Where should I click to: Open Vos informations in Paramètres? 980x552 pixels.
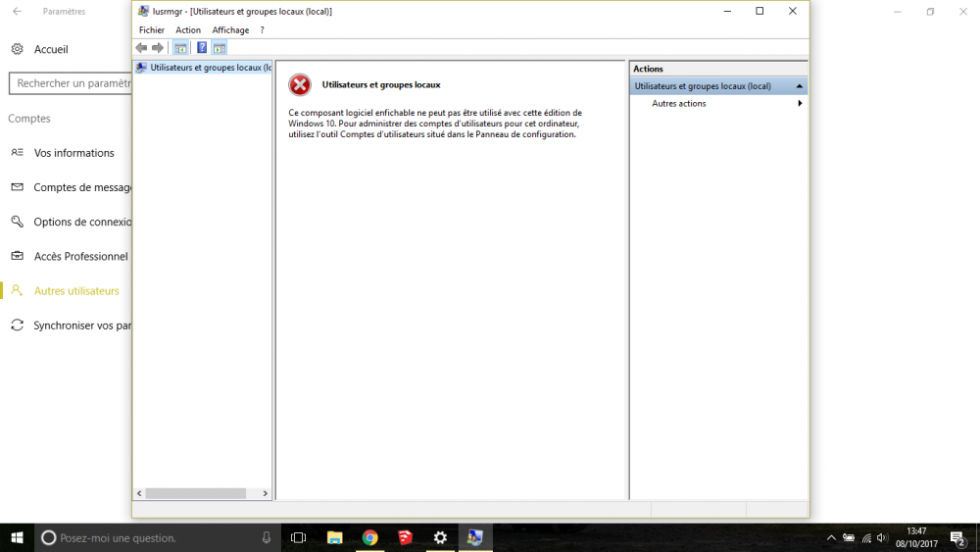[73, 153]
